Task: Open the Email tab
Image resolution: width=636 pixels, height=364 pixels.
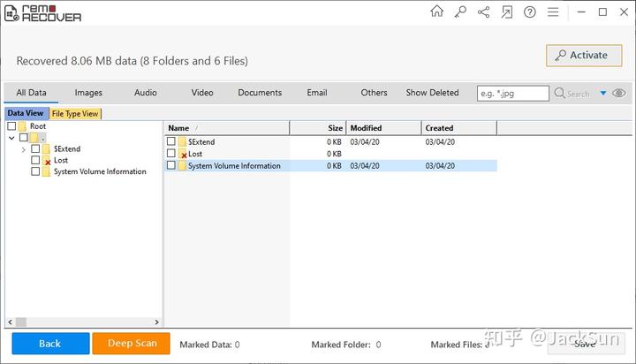Action: pos(317,93)
